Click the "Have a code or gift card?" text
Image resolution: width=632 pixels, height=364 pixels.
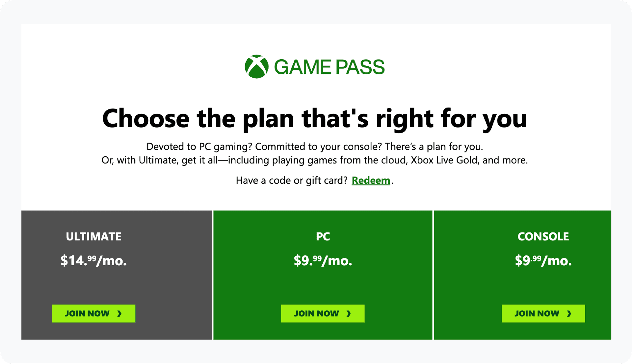(x=292, y=181)
